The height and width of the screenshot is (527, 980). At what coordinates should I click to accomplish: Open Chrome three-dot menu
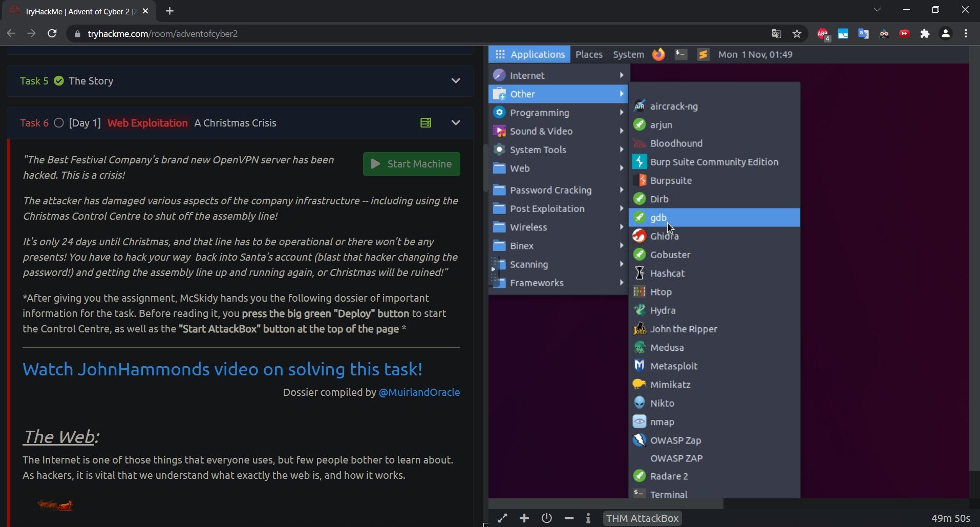[966, 34]
